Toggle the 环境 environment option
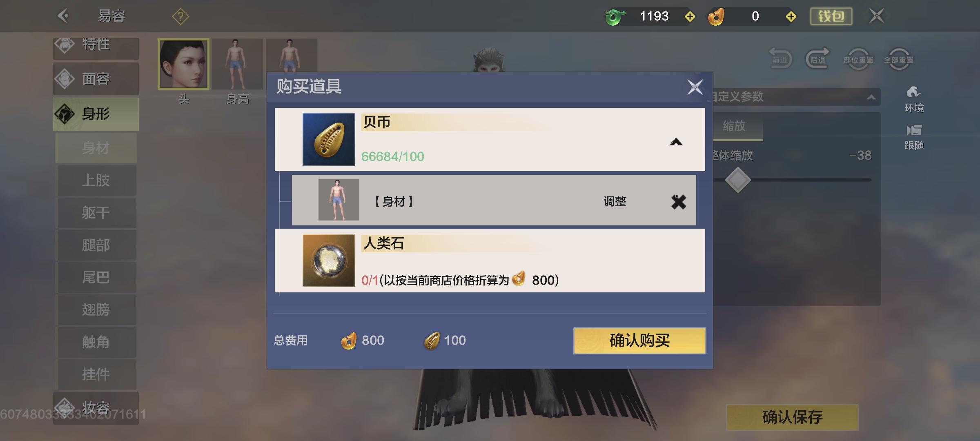980x441 pixels. [x=914, y=99]
